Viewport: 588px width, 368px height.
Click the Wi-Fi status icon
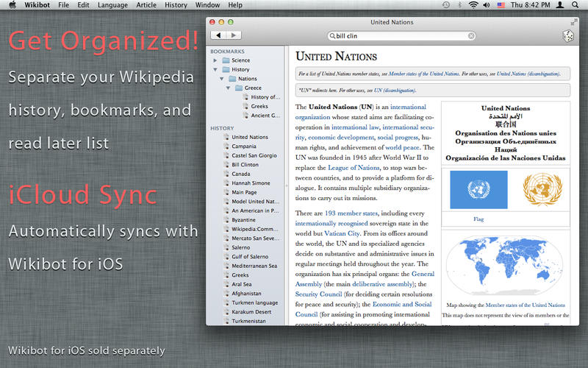[x=473, y=5]
